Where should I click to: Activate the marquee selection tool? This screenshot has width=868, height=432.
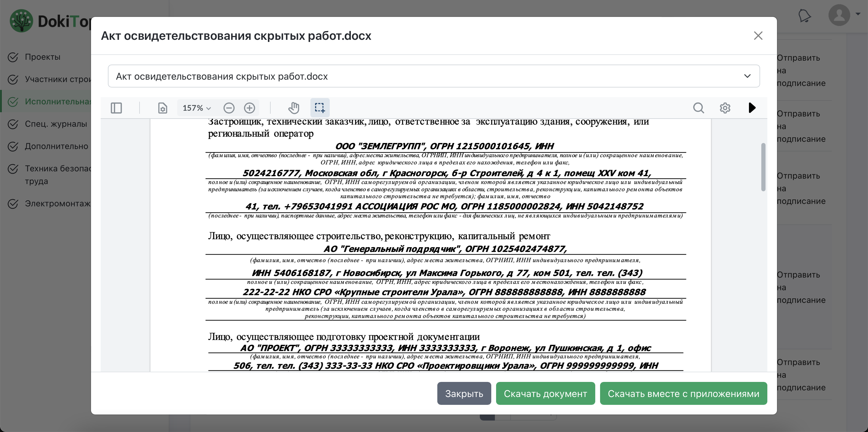click(319, 108)
